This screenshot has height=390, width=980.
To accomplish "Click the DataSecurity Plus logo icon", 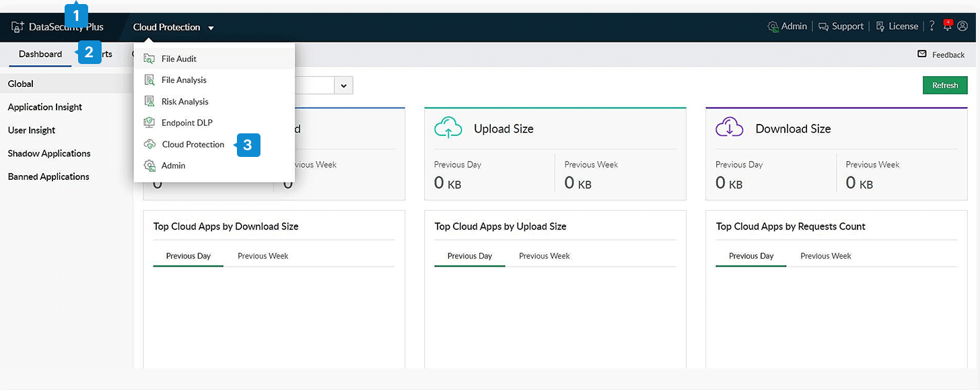I will pos(17,27).
